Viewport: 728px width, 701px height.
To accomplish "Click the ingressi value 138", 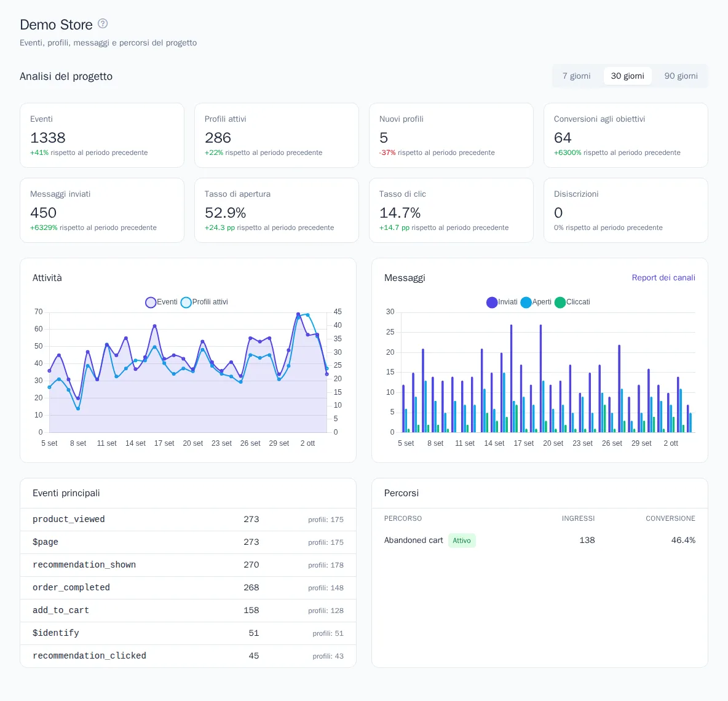I will (x=587, y=541).
